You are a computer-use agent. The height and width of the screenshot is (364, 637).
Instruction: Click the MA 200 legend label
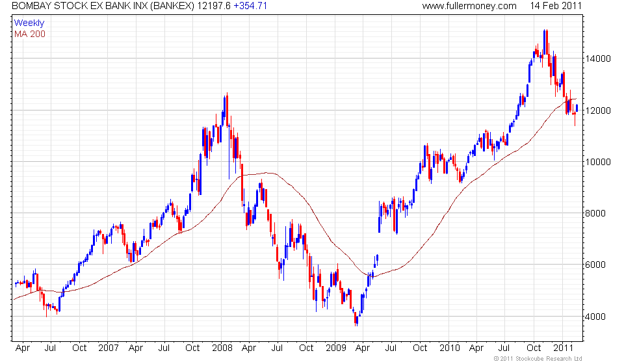point(30,34)
